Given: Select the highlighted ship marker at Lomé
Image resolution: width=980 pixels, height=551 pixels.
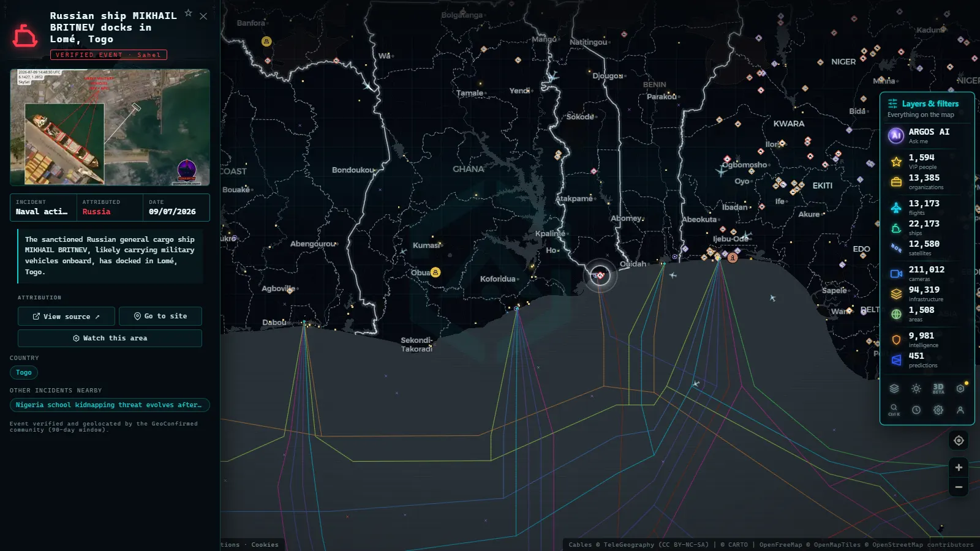Looking at the screenshot, I should 600,275.
